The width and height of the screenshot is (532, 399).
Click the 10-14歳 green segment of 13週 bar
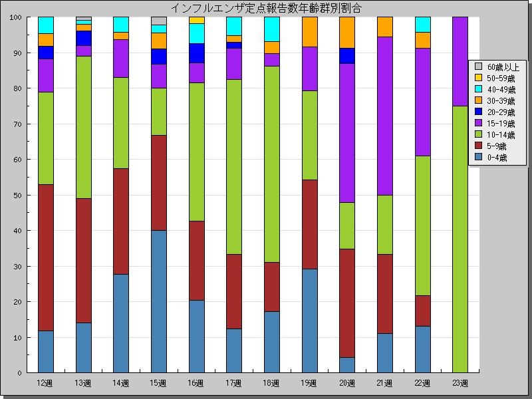(84, 127)
